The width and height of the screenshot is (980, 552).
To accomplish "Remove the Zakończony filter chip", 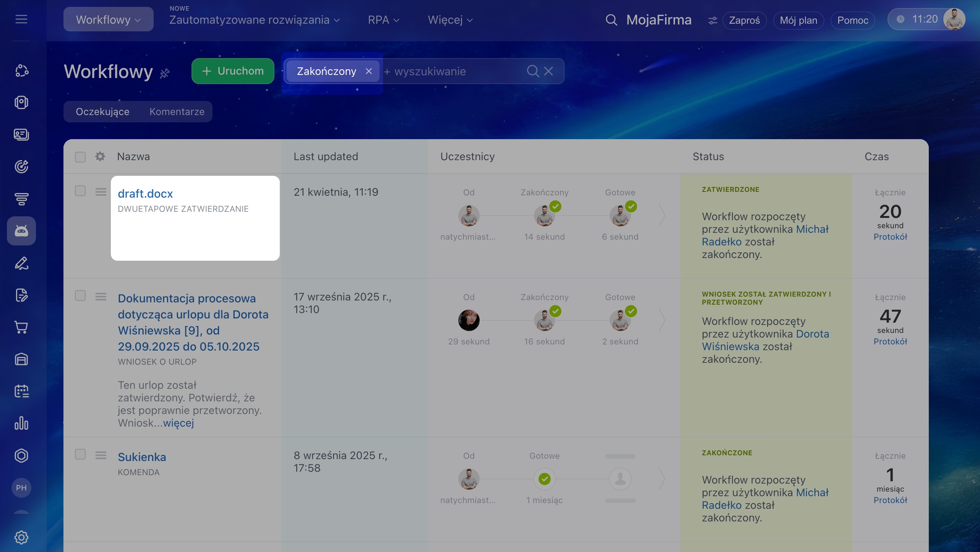I will 369,71.
